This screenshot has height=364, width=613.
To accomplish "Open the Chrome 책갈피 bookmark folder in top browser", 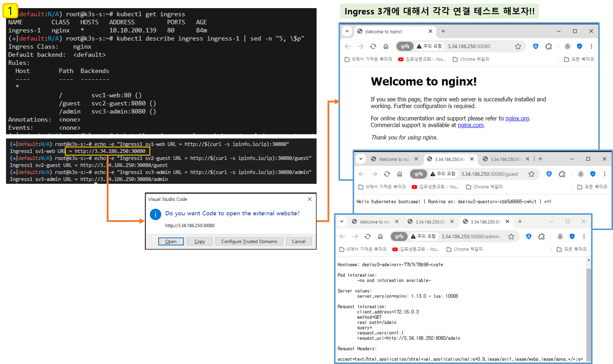I will pyautogui.click(x=471, y=59).
